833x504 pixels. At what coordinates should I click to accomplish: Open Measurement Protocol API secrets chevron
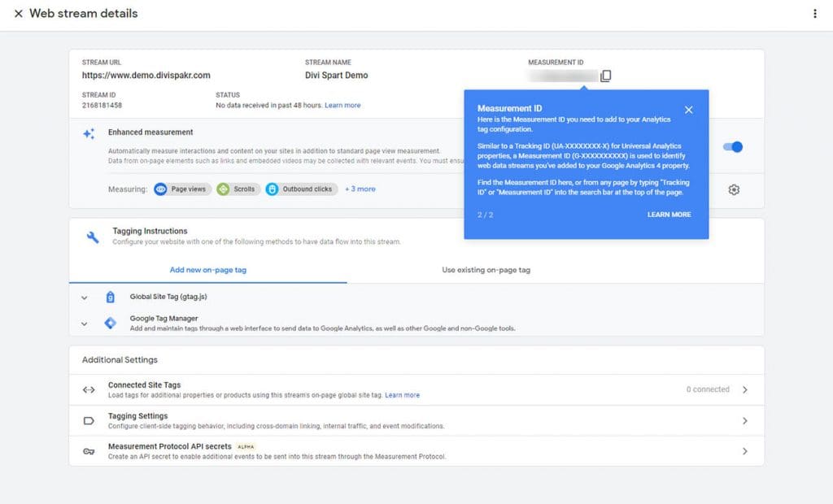tap(745, 451)
